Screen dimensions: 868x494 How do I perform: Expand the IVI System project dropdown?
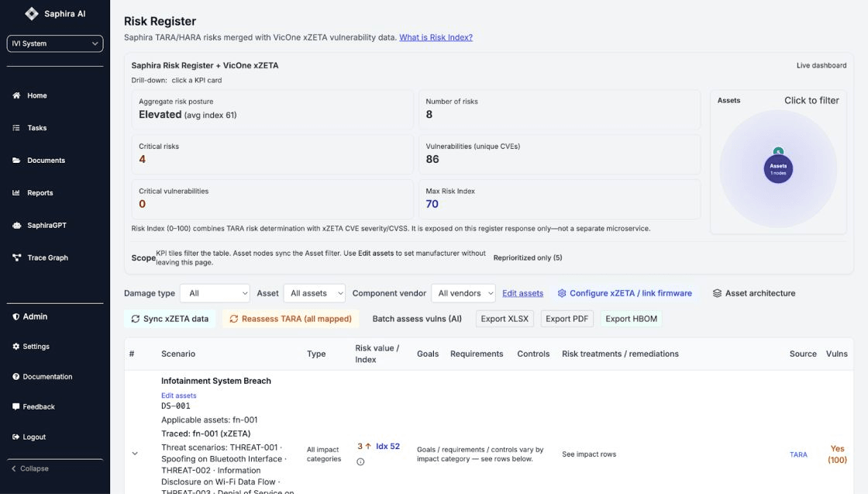tap(55, 43)
